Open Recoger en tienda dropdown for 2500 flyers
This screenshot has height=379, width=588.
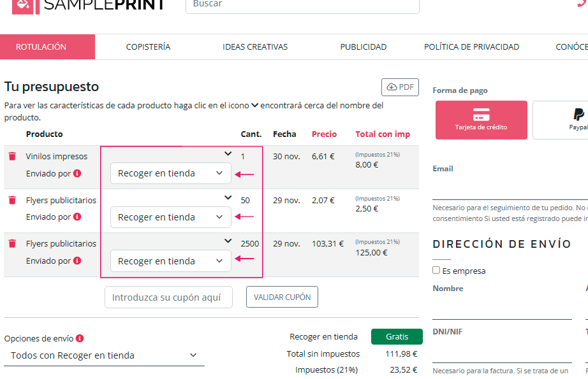(x=170, y=261)
